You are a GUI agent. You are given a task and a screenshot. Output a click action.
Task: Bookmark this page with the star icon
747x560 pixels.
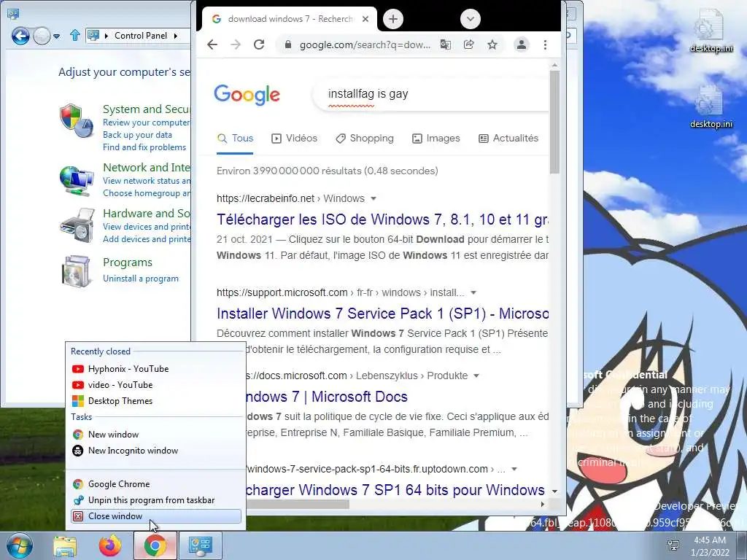tap(492, 44)
